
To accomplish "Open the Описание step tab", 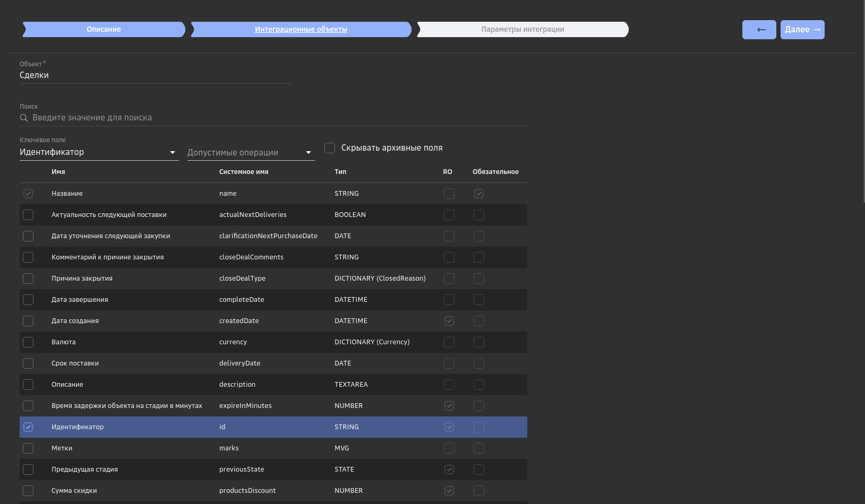I will (x=104, y=30).
